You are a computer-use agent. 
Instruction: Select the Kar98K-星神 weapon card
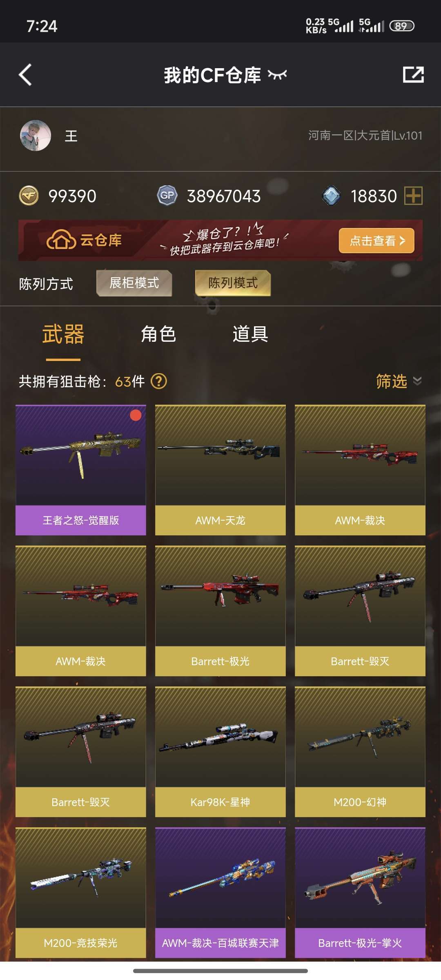pyautogui.click(x=220, y=752)
